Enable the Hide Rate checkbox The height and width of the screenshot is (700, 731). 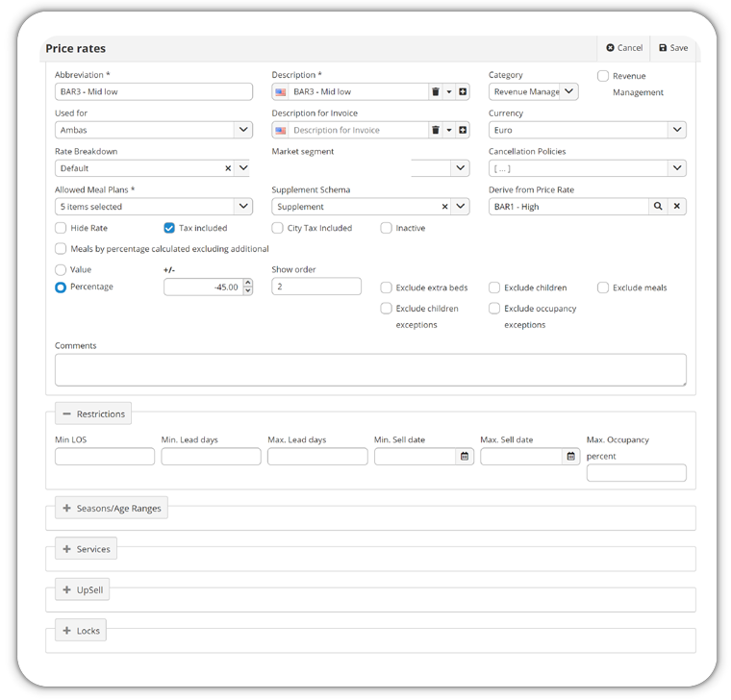point(61,228)
